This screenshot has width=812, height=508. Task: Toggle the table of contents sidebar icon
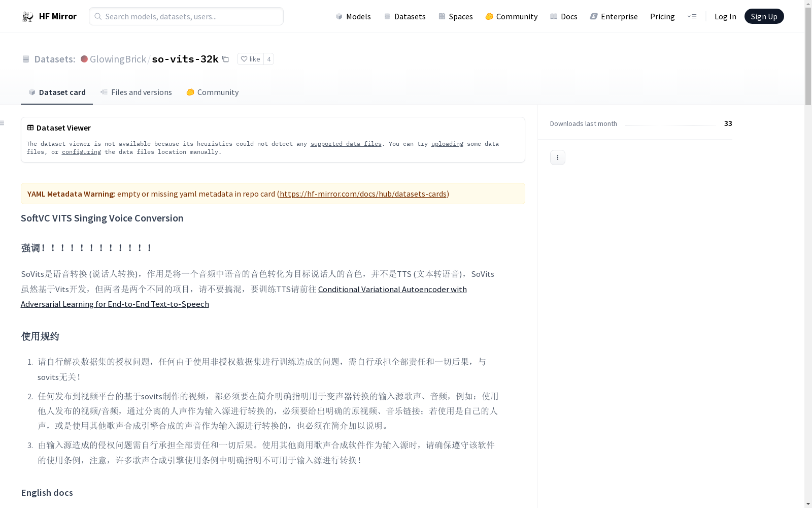point(3,123)
